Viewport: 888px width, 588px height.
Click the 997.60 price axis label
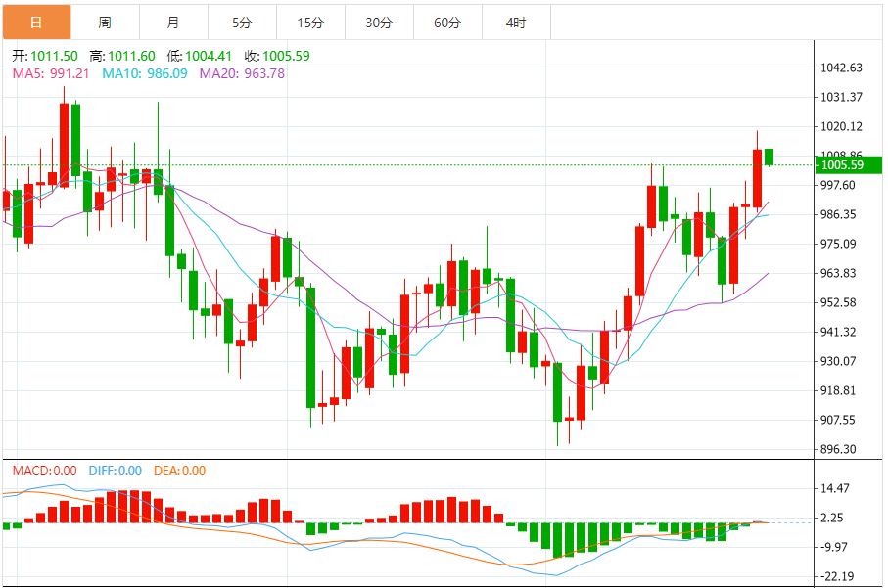point(838,185)
